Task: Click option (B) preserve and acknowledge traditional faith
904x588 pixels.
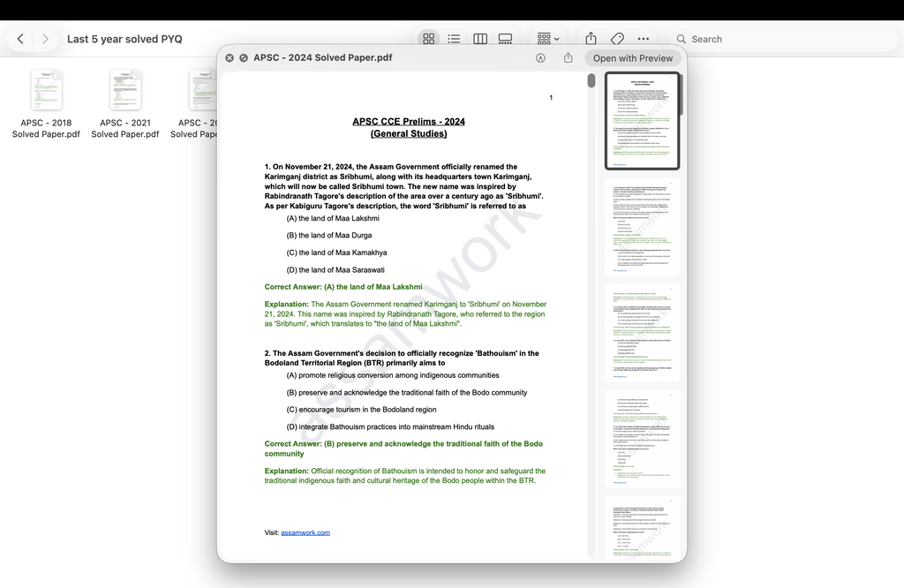Action: coord(406,393)
